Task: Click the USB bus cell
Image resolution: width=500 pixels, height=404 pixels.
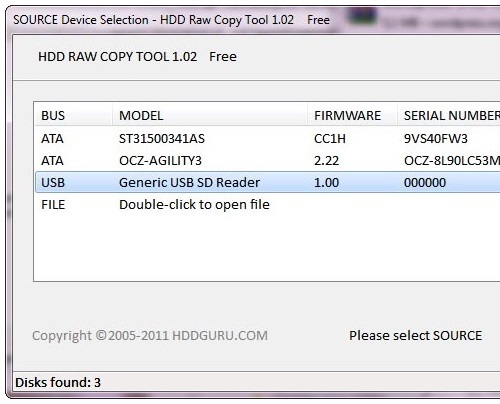Action: pos(53,183)
